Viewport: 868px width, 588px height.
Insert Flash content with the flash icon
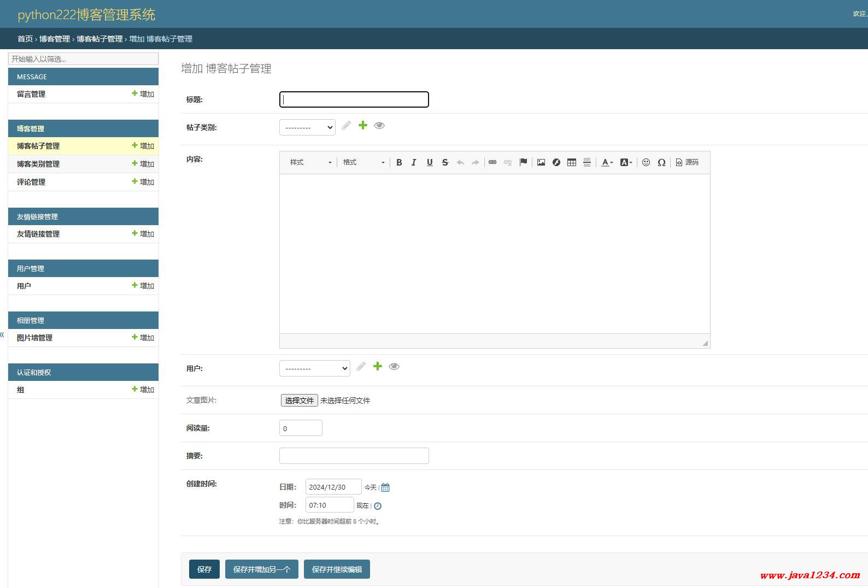pyautogui.click(x=556, y=162)
